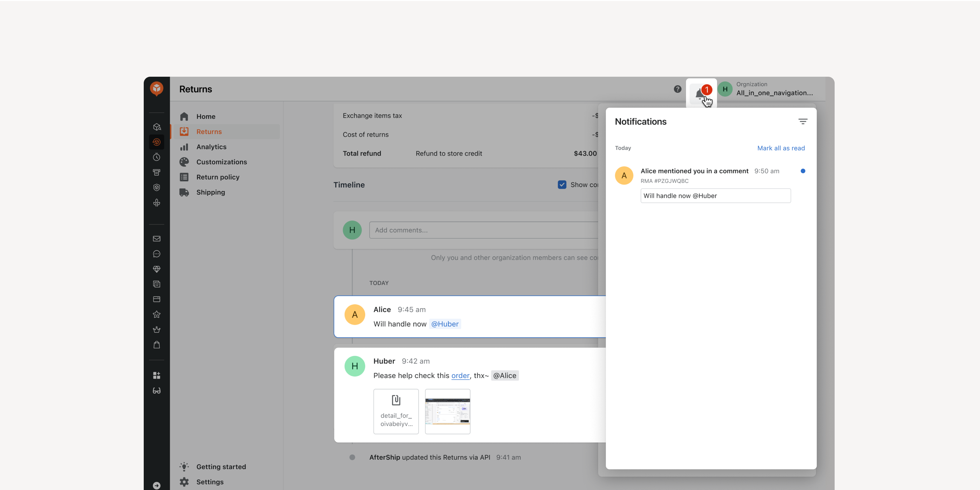This screenshot has width=980, height=490.
Task: Open the stopwatch icon in the dark sidebar
Action: (x=156, y=157)
